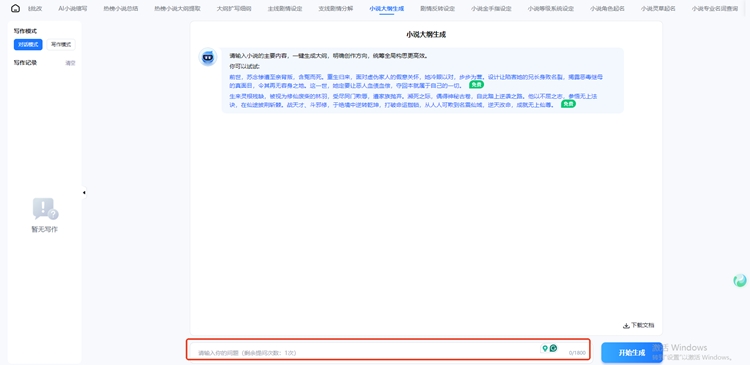This screenshot has width=750, height=365.
Task: Open the 小说灵草起名 tab
Action: pos(658,9)
